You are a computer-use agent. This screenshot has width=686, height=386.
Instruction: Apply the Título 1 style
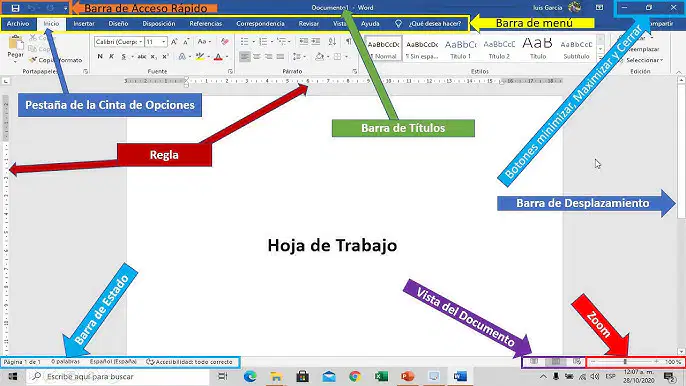coord(460,48)
